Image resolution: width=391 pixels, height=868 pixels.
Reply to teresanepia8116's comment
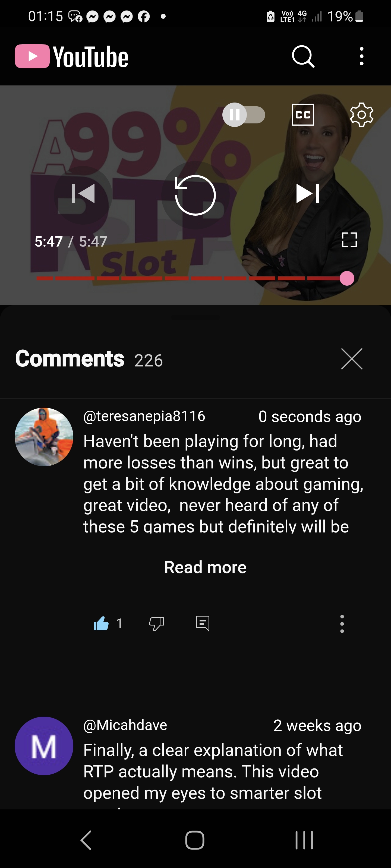[203, 623]
